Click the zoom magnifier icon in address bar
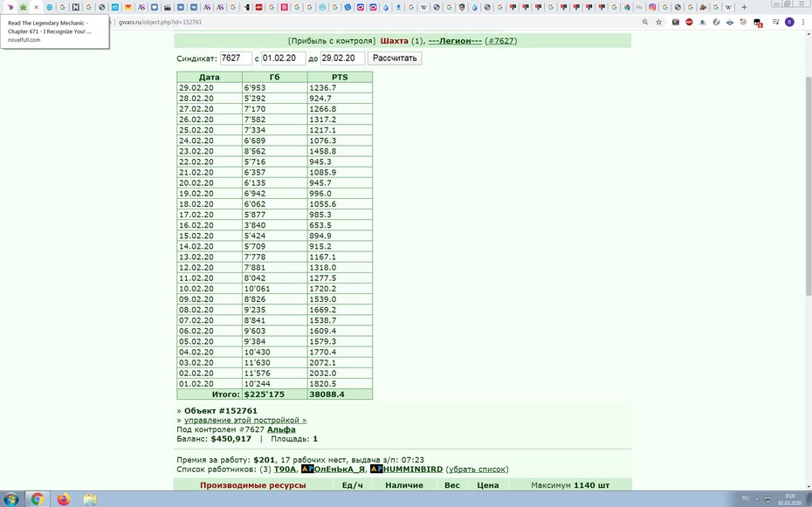Screen dimensions: 812x507 click(x=645, y=22)
